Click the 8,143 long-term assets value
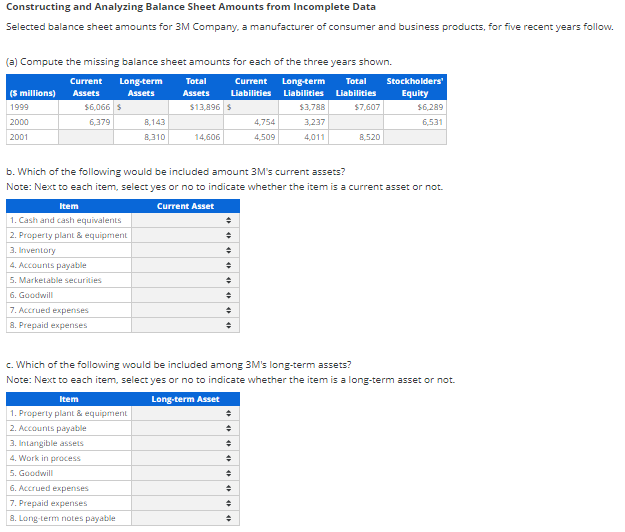Viewport: 625px width, 532px height. pyautogui.click(x=155, y=122)
